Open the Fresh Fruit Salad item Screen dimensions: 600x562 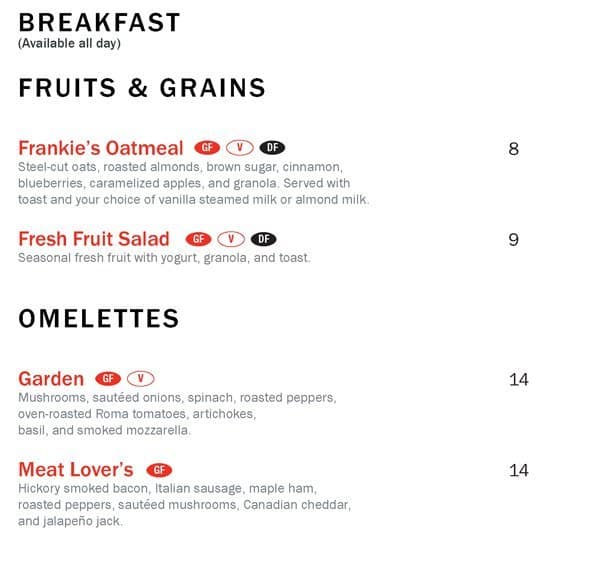point(94,239)
